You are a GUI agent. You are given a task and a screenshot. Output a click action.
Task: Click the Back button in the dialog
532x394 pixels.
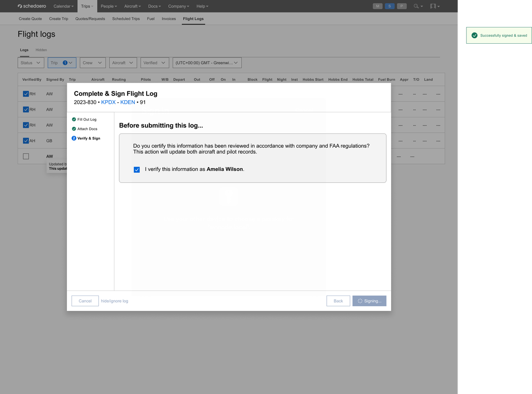pos(338,301)
